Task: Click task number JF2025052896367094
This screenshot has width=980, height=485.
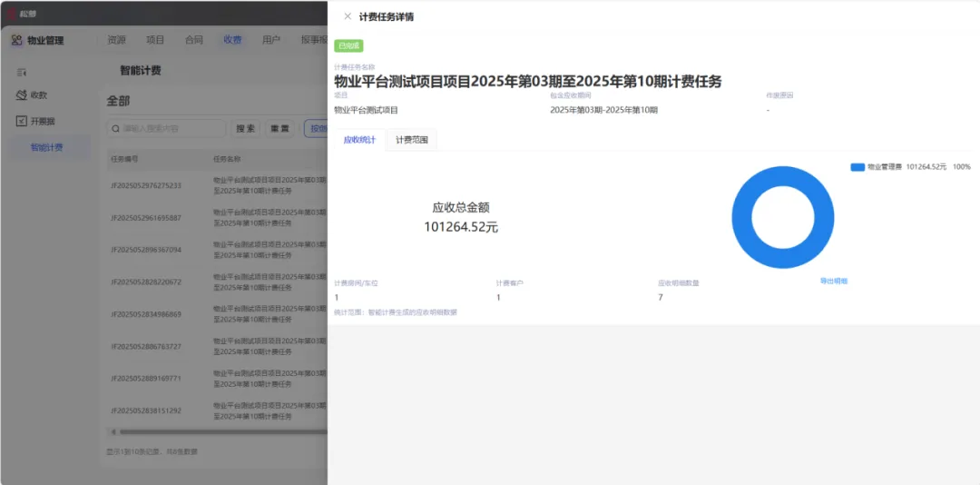Action: pos(145,250)
